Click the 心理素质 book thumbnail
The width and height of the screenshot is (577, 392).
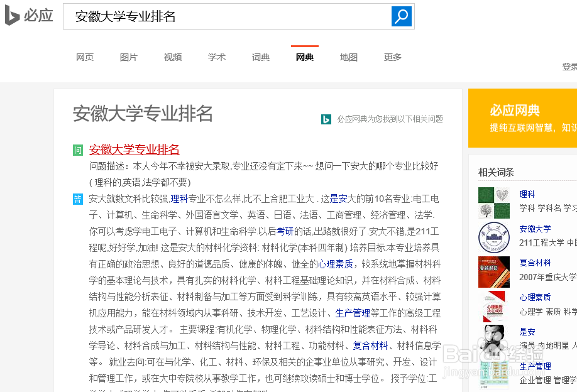pyautogui.click(x=494, y=307)
